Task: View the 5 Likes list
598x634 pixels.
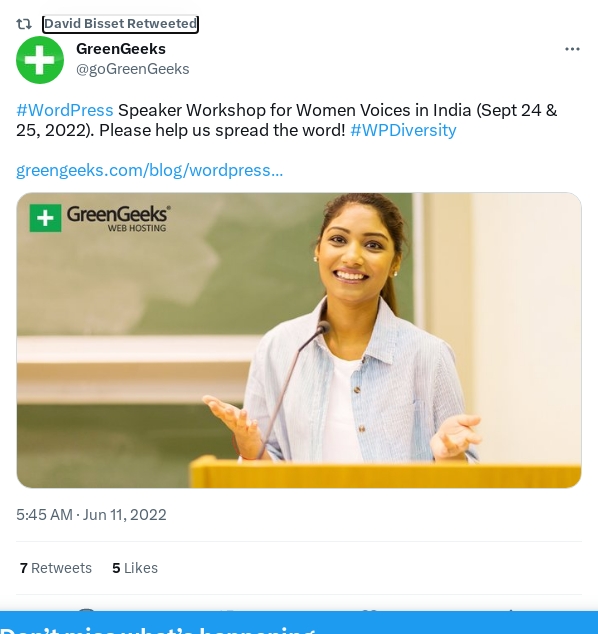Action: [x=135, y=568]
